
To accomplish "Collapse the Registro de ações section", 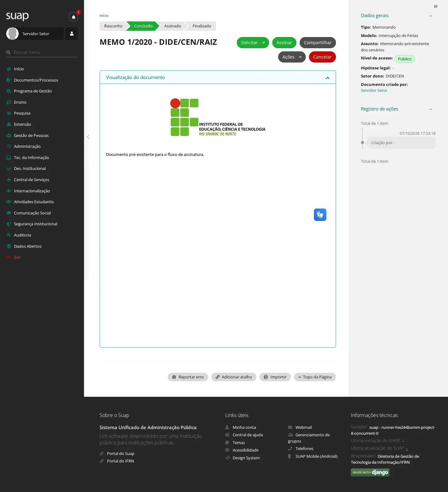I will [x=431, y=109].
